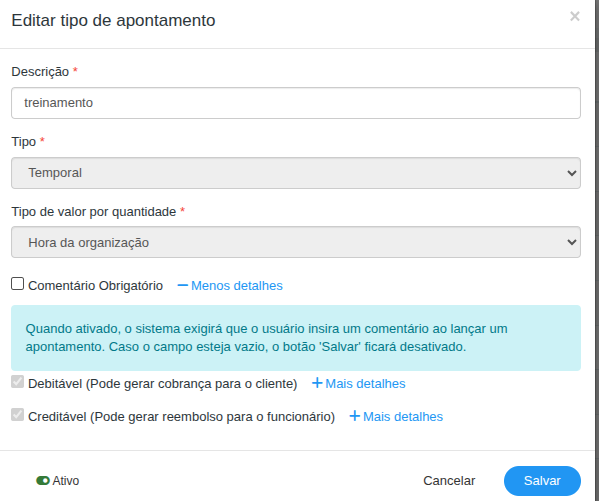The height and width of the screenshot is (501, 599).
Task: Switch the Ativo toggle off
Action: pos(43,480)
